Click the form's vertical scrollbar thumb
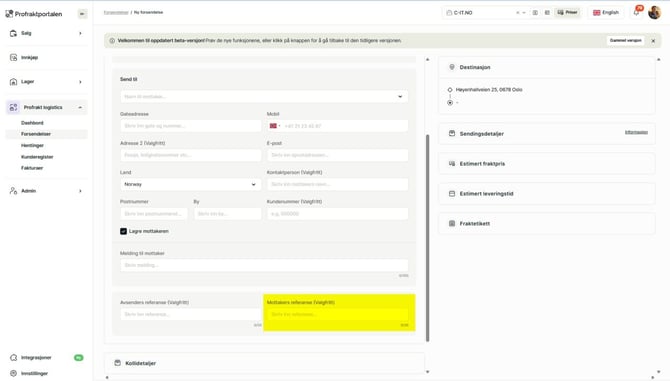Viewport: 670px width, 381px height. click(427, 238)
